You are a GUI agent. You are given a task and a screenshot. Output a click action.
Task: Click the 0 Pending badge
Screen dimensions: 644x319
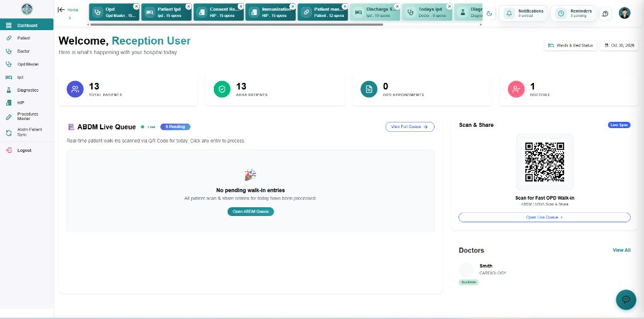(x=175, y=127)
